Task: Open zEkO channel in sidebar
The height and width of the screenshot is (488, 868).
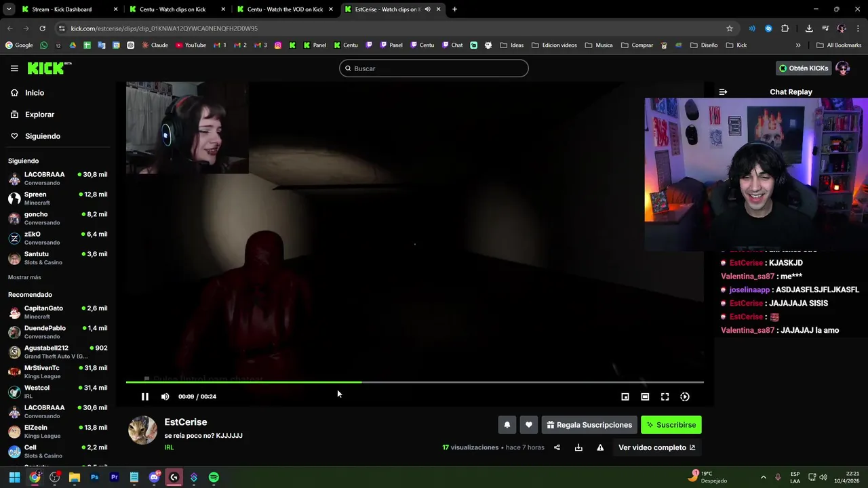Action: click(58, 238)
